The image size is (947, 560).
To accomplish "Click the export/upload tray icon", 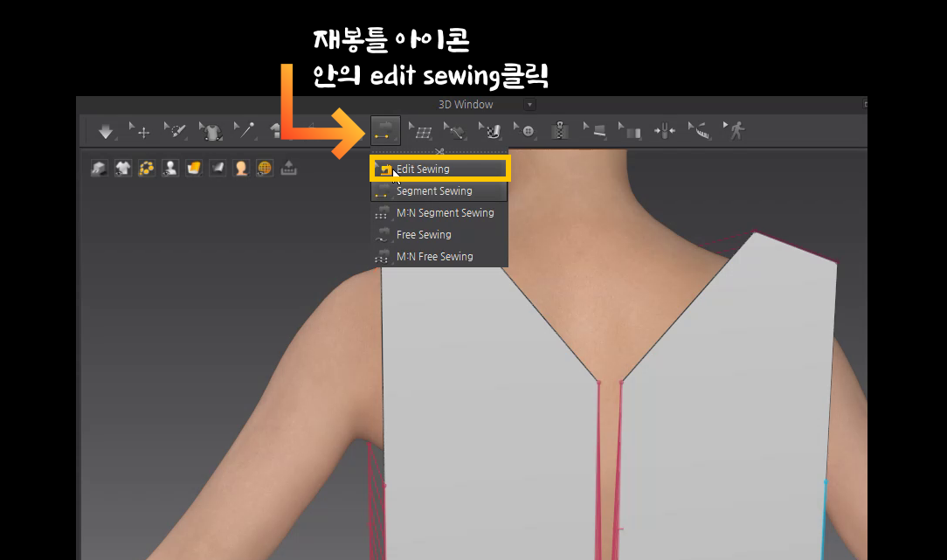I will (x=288, y=168).
